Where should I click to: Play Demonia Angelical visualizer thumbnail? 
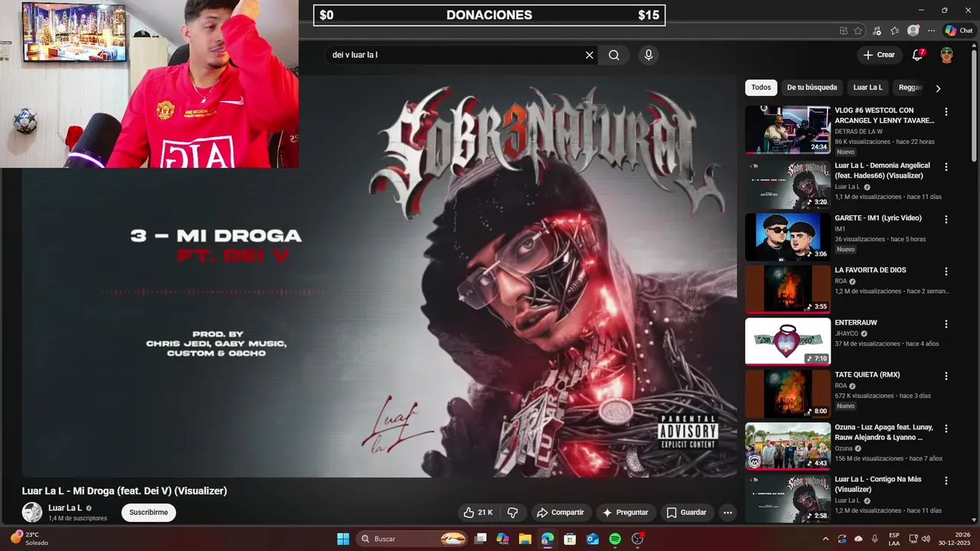coord(788,184)
